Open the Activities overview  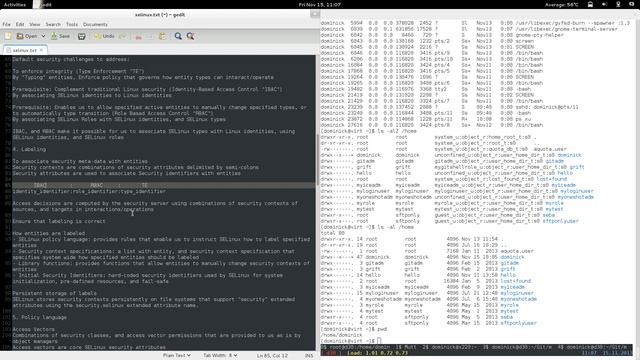point(15,4)
